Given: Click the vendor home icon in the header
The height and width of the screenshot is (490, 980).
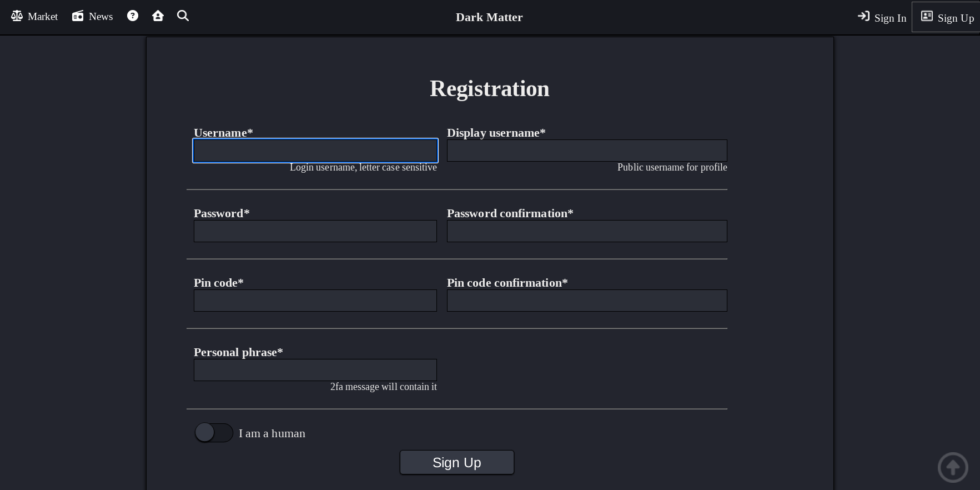Looking at the screenshot, I should click(158, 16).
